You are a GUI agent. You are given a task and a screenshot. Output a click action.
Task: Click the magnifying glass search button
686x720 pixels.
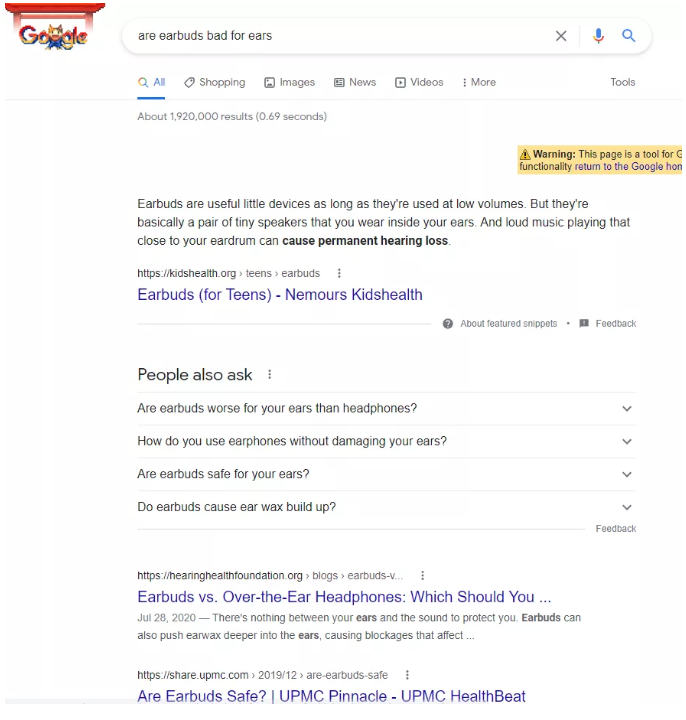point(629,36)
